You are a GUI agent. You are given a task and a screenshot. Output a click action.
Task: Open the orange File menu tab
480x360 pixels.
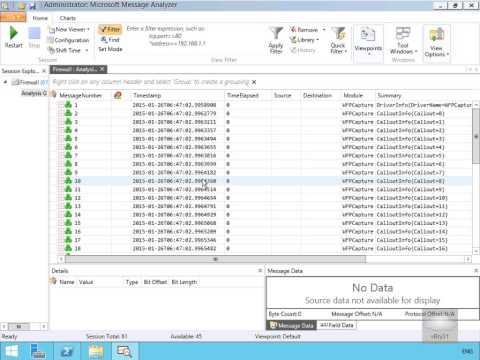coord(13,17)
